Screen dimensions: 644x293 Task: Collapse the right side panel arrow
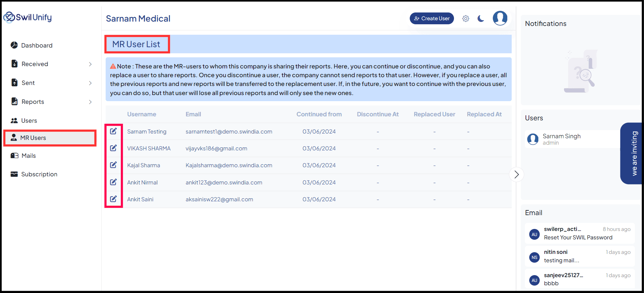[x=516, y=174]
